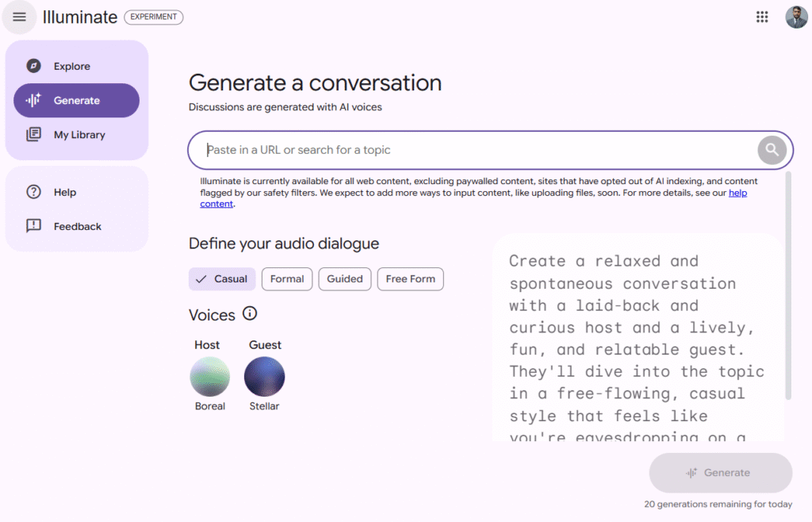Select the Free Form dialogue style
Image resolution: width=812 pixels, height=522 pixels.
410,279
